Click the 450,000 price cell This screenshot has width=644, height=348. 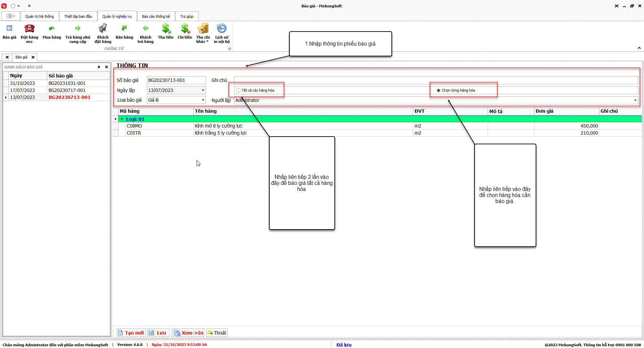point(567,126)
